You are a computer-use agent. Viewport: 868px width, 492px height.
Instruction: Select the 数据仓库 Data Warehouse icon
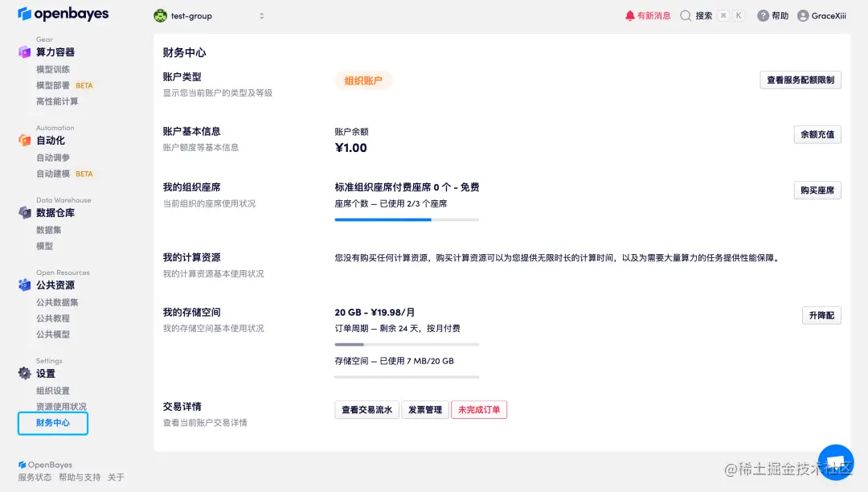coord(25,212)
